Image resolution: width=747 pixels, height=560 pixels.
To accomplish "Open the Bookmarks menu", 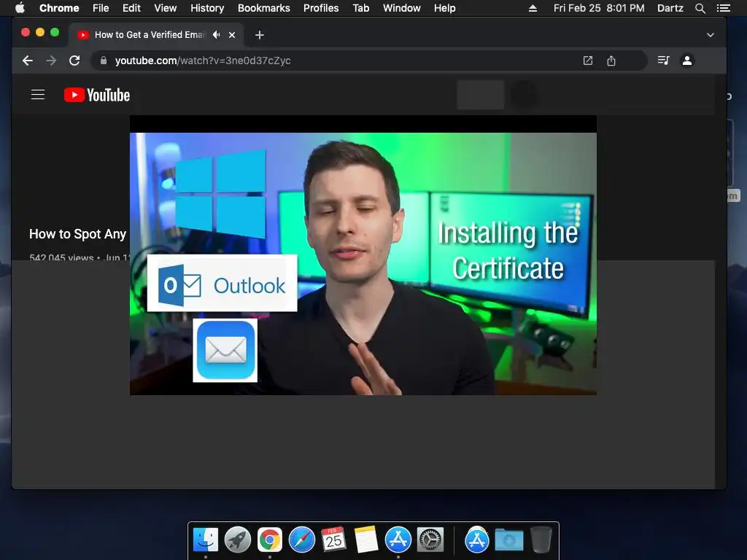I will pos(264,8).
